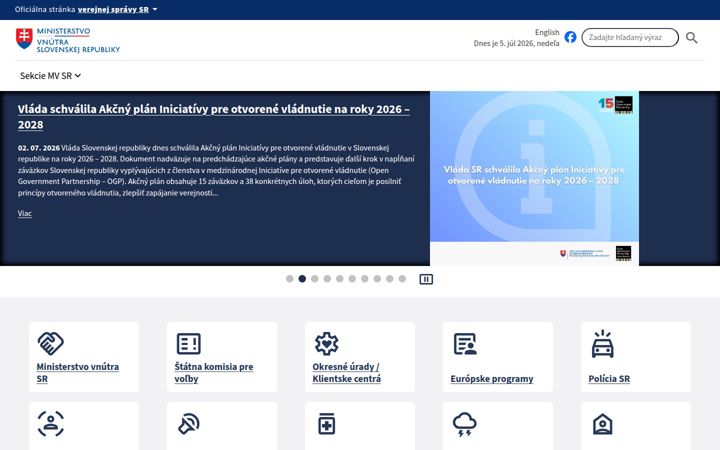Select the first carousel slide dot

pyautogui.click(x=290, y=279)
